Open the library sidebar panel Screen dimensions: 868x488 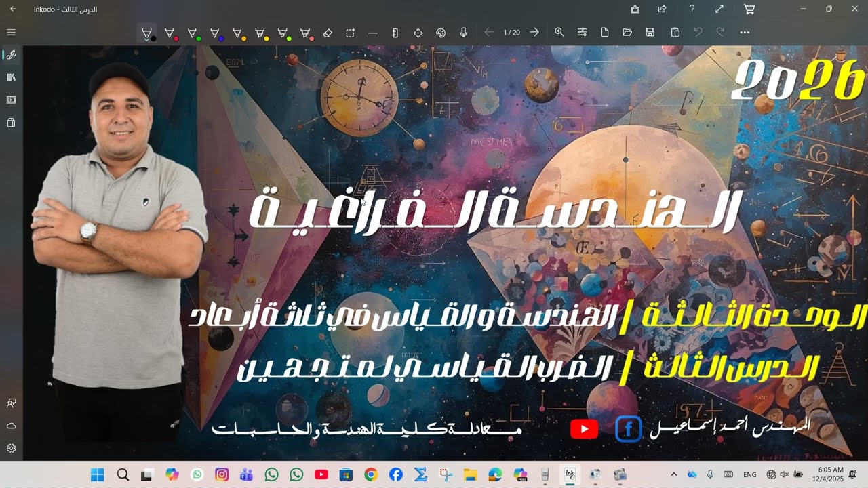[x=11, y=77]
